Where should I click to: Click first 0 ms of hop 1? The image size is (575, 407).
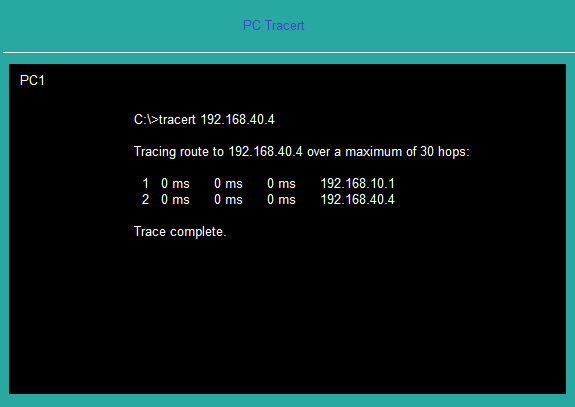[175, 183]
